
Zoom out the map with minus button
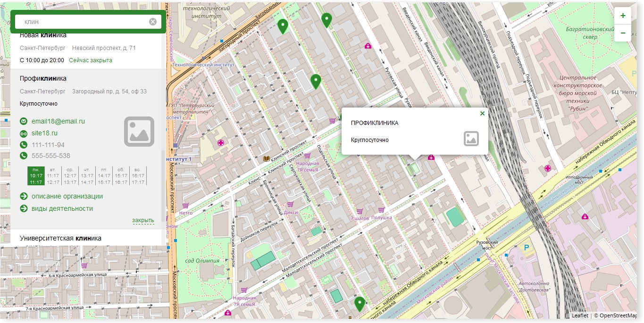pyautogui.click(x=623, y=33)
